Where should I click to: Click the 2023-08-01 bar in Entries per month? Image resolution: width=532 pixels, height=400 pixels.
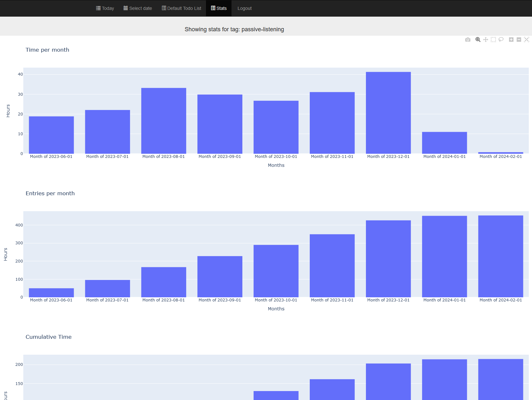[164, 282]
